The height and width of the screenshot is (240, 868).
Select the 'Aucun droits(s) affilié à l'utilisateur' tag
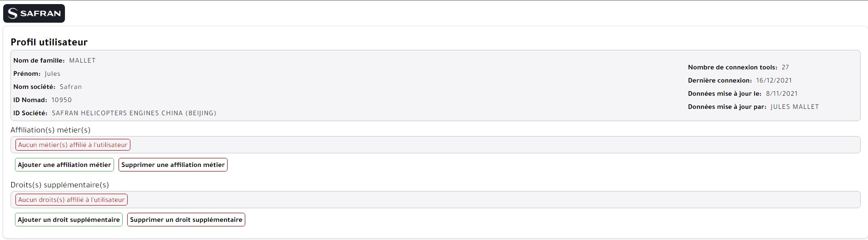(71, 200)
